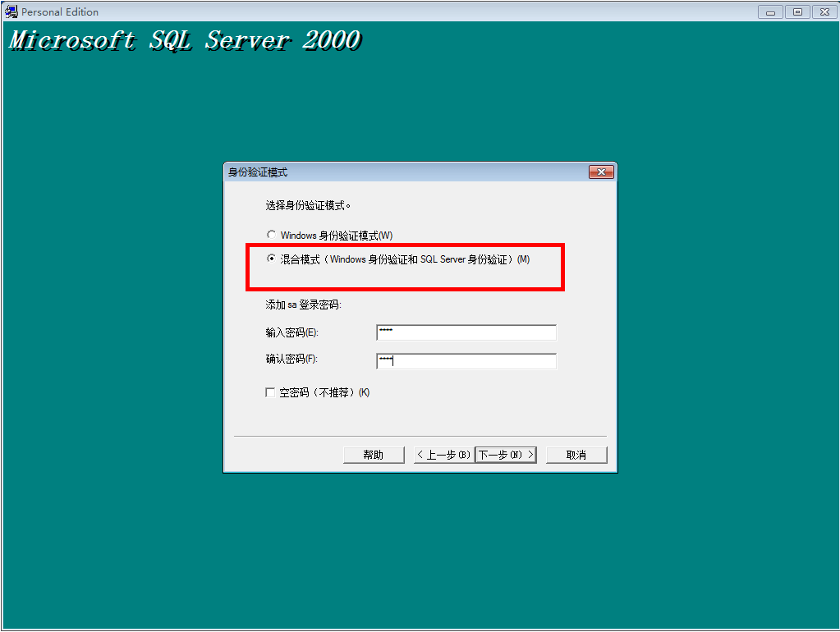Viewport: 840px width, 632px height.
Task: Select the 混合模式 authentication radio button
Action: (x=271, y=259)
